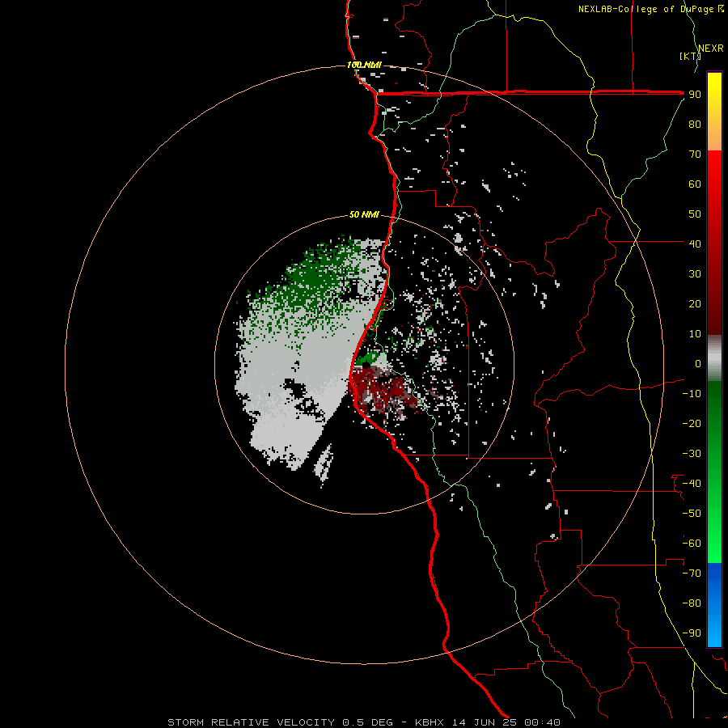
Task: Click the -30 value on velocity scale
Action: tap(692, 454)
